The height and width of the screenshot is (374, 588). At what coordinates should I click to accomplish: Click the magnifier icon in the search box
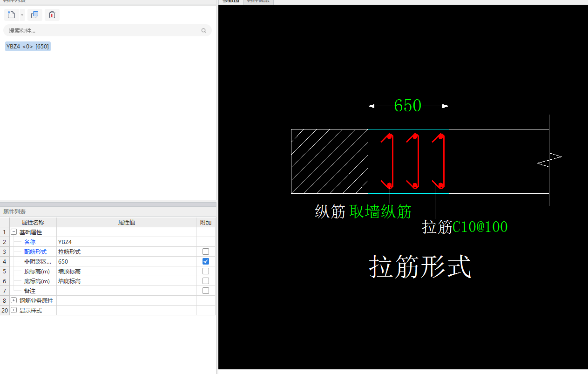[x=203, y=31]
